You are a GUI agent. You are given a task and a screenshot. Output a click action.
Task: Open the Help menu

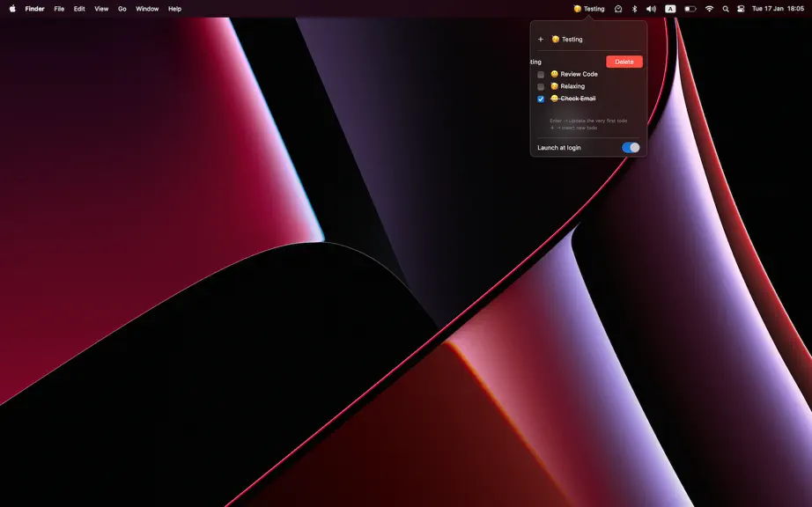(x=174, y=9)
